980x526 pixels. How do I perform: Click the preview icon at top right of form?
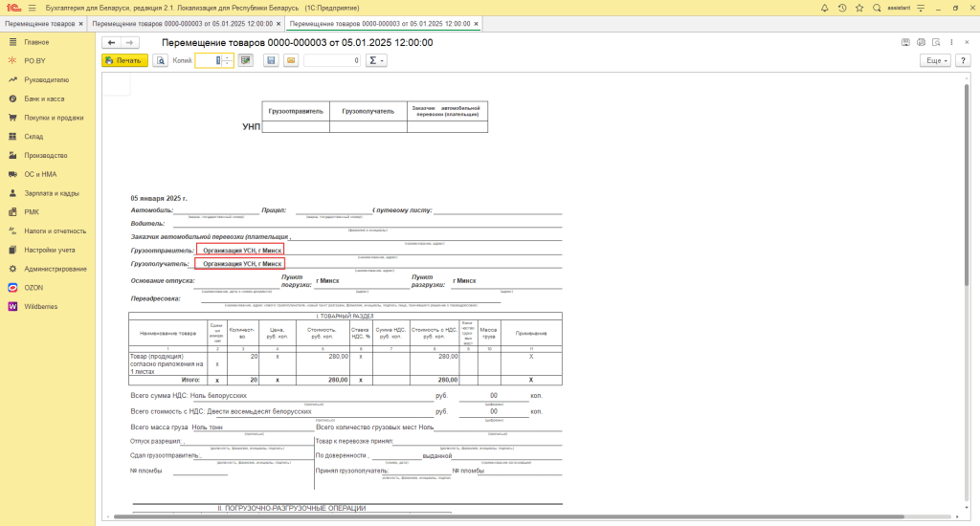pyautogui.click(x=936, y=42)
